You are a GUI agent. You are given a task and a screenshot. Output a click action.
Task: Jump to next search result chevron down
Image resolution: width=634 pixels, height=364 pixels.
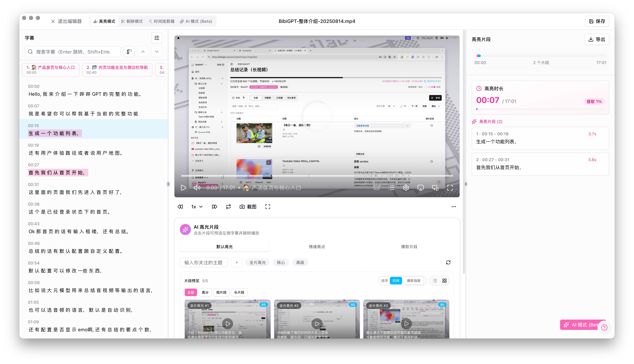coord(157,52)
